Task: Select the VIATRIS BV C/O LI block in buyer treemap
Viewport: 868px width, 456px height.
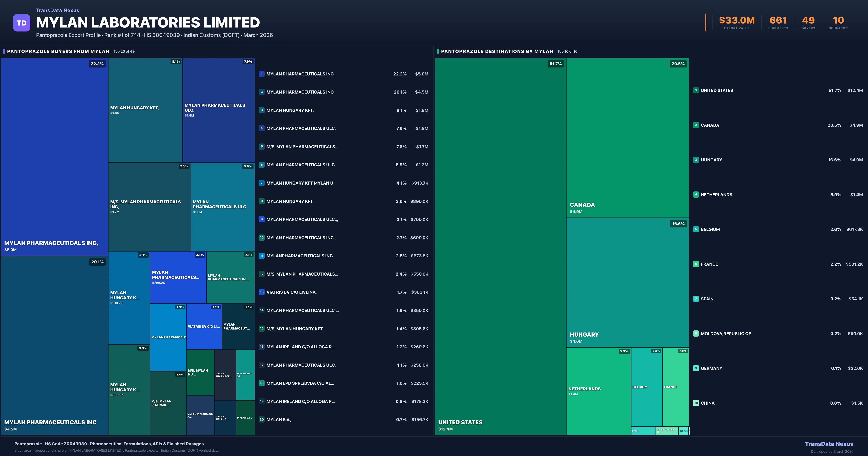Action: 203,326
